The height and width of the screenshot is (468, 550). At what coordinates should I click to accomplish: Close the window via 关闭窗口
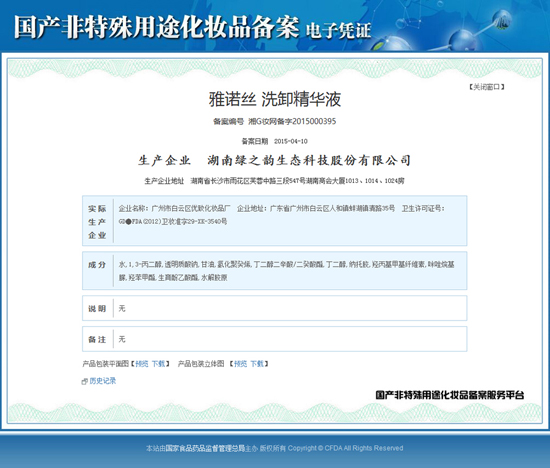(x=487, y=87)
